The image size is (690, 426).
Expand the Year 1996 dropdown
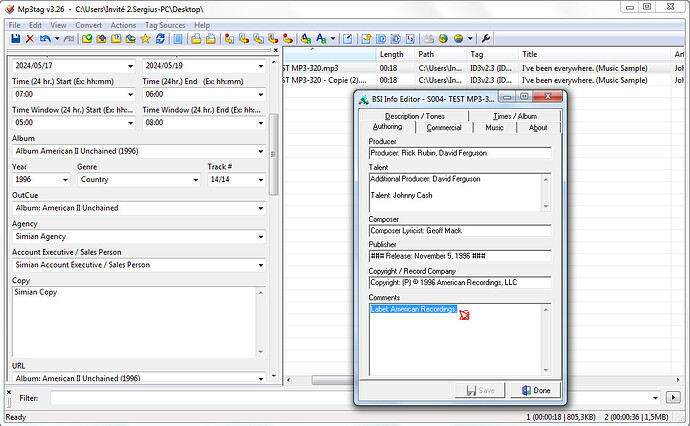click(65, 180)
